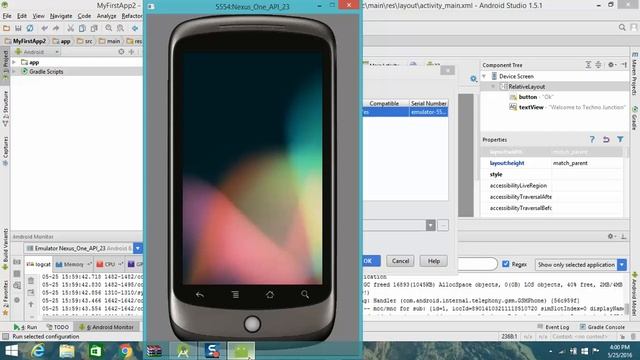This screenshot has width=640, height=360.
Task: Open the Navigate menu
Action: 61,16
